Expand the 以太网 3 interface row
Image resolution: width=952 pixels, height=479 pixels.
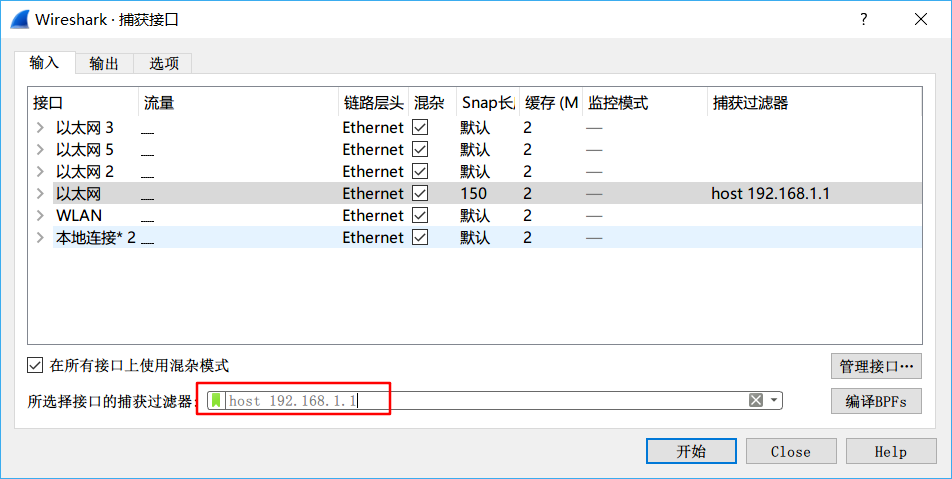[x=40, y=127]
